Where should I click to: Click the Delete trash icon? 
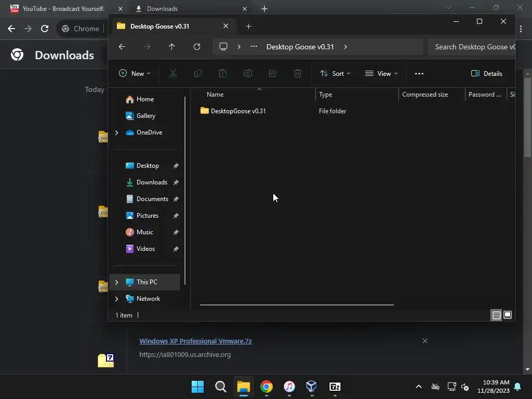click(298, 73)
